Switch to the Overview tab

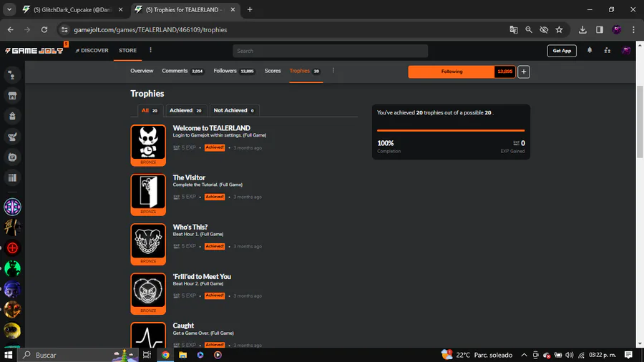pyautogui.click(x=142, y=71)
